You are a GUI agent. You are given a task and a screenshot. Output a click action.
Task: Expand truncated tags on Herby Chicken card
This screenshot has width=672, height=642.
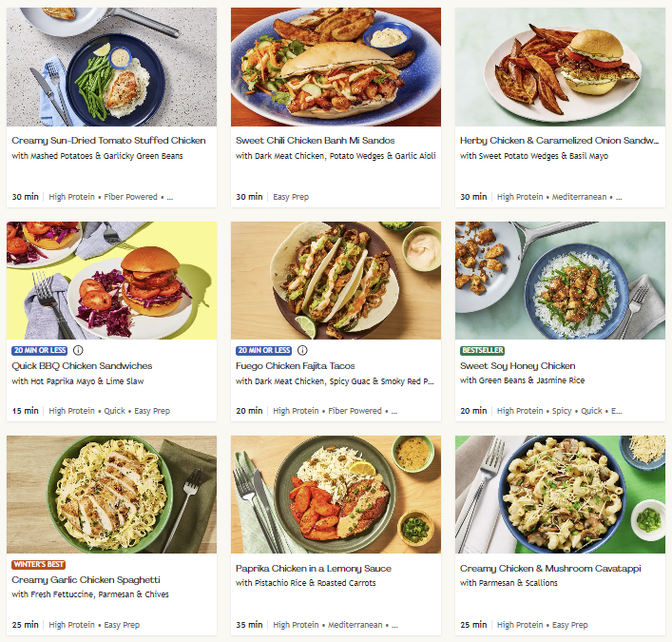tap(619, 197)
